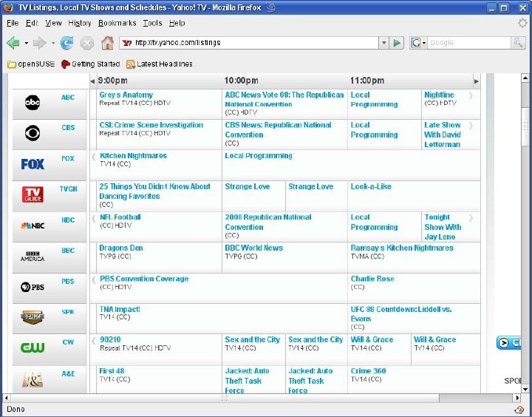Click the green Go arrow button
Viewport: 532px width, 417px height.
pos(398,43)
